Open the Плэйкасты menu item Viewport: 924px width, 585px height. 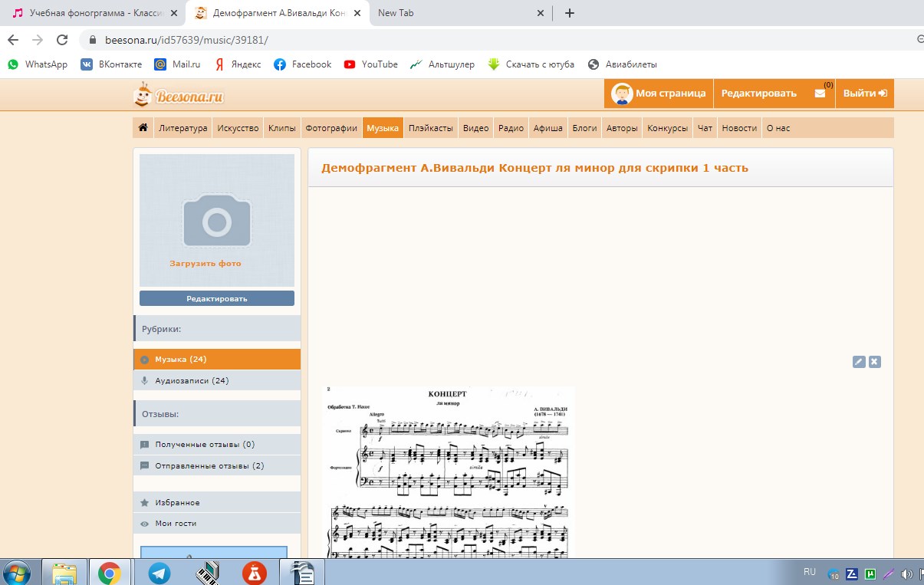(430, 128)
